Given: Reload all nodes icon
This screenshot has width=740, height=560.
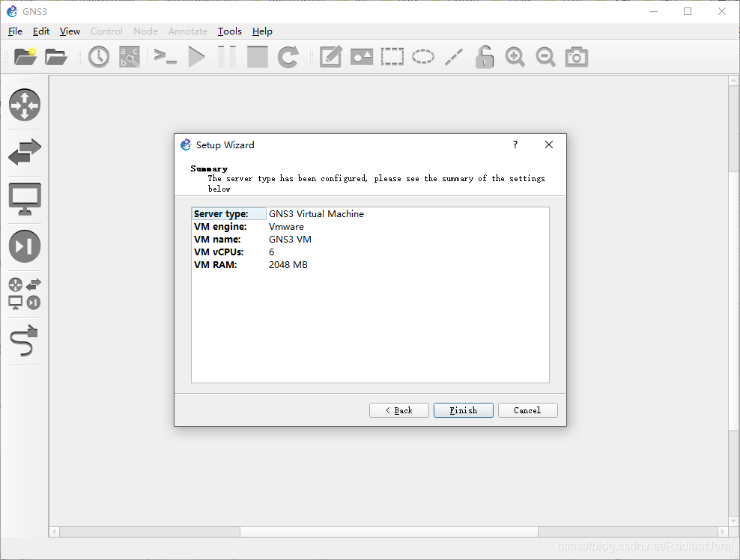Looking at the screenshot, I should coord(288,57).
